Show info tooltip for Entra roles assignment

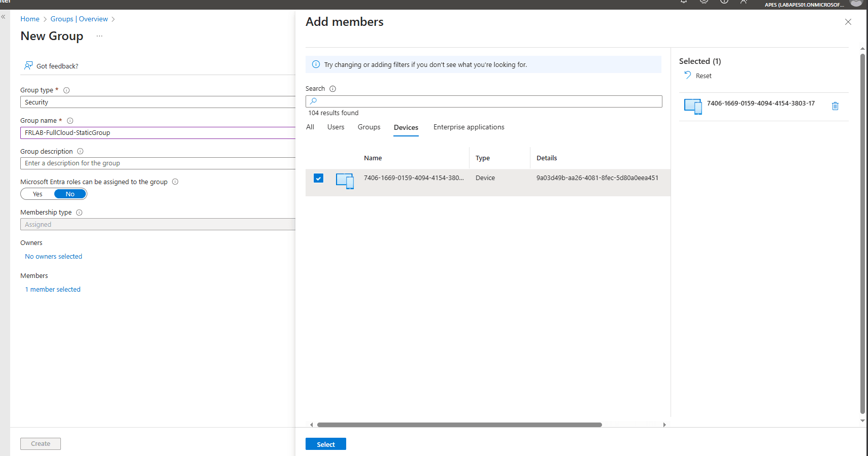tap(175, 182)
